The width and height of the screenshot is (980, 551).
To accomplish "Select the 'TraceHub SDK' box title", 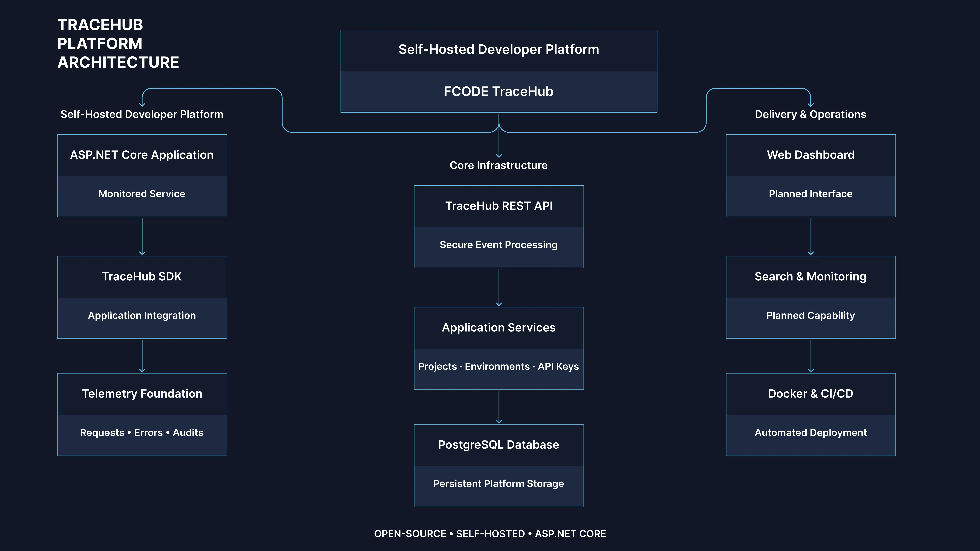I will 142,276.
